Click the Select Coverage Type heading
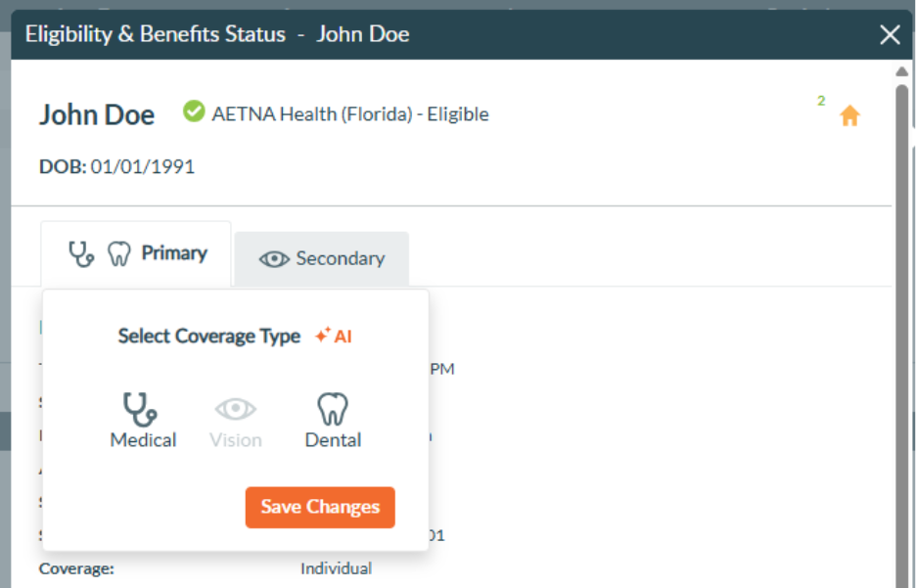 pyautogui.click(x=208, y=336)
